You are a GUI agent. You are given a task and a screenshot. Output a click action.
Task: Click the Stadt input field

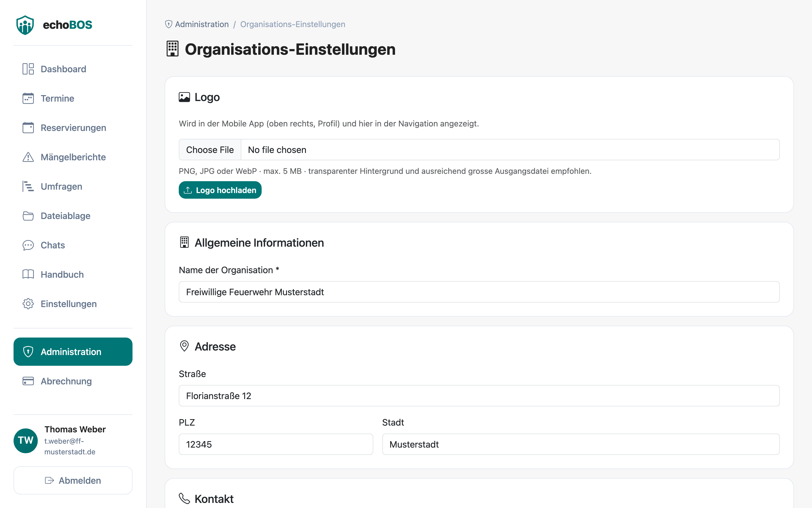click(x=581, y=444)
